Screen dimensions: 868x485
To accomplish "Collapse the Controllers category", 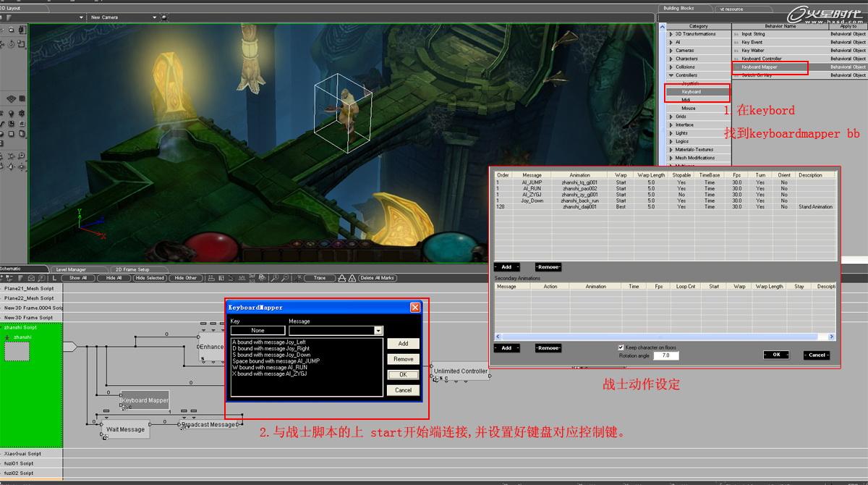I will 671,75.
